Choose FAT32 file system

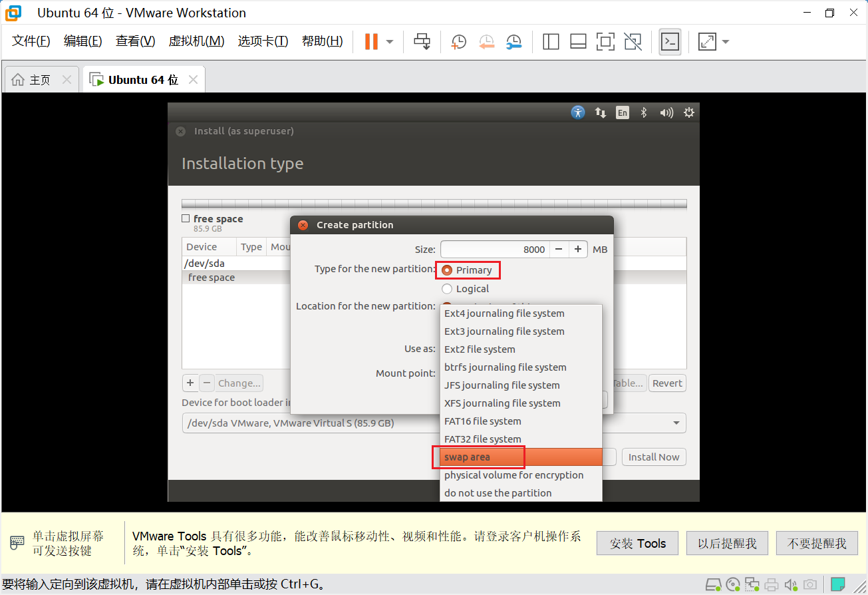[x=521, y=439]
